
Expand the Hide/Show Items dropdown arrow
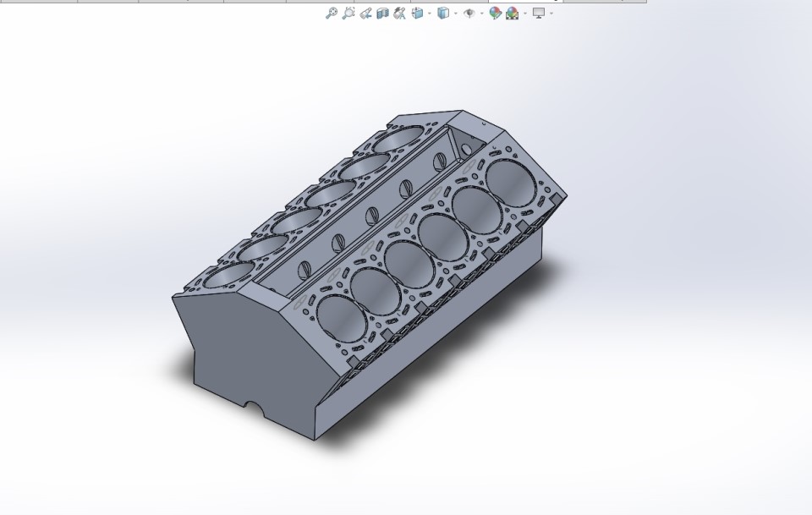[x=481, y=14]
